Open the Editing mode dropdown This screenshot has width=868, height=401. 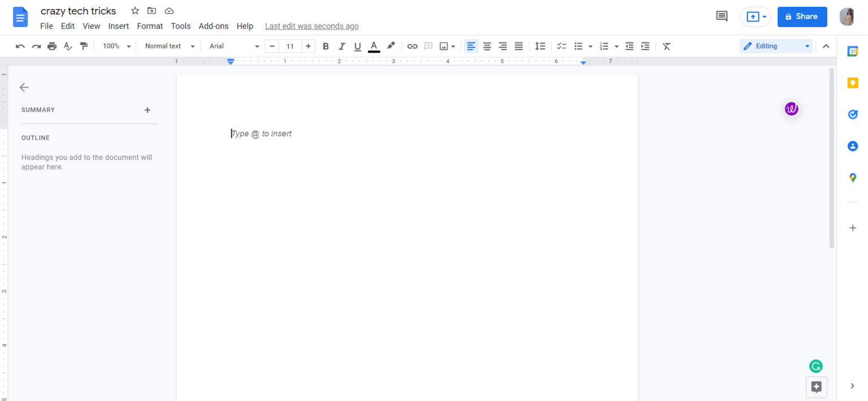click(x=775, y=46)
